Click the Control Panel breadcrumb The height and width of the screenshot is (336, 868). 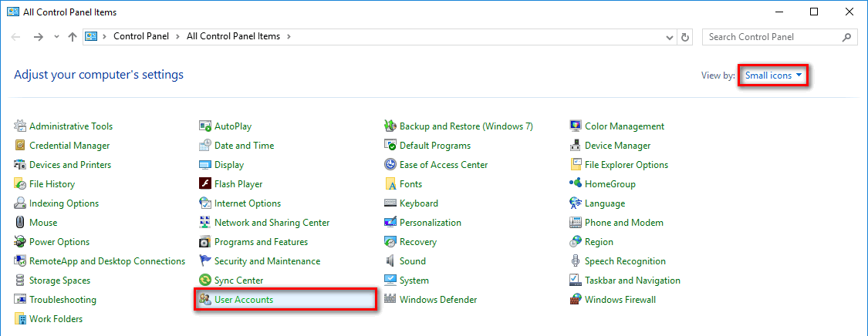140,36
